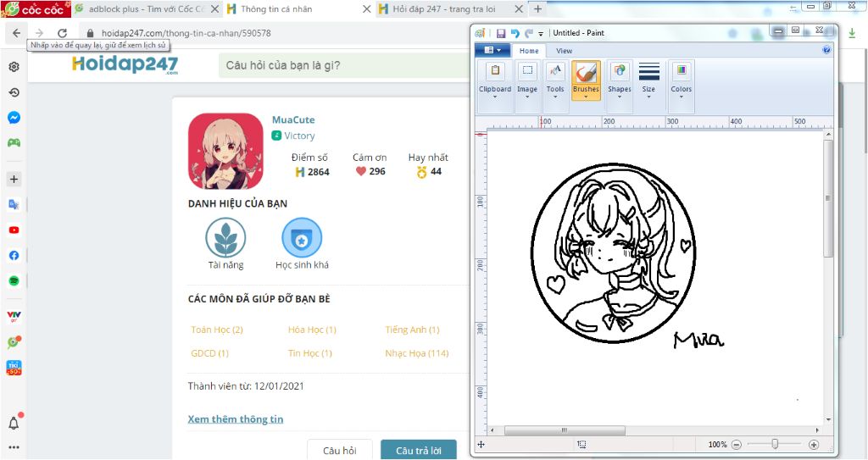The image size is (868, 460).
Task: Click Paint's vertical scrollbar thumb
Action: (x=828, y=198)
